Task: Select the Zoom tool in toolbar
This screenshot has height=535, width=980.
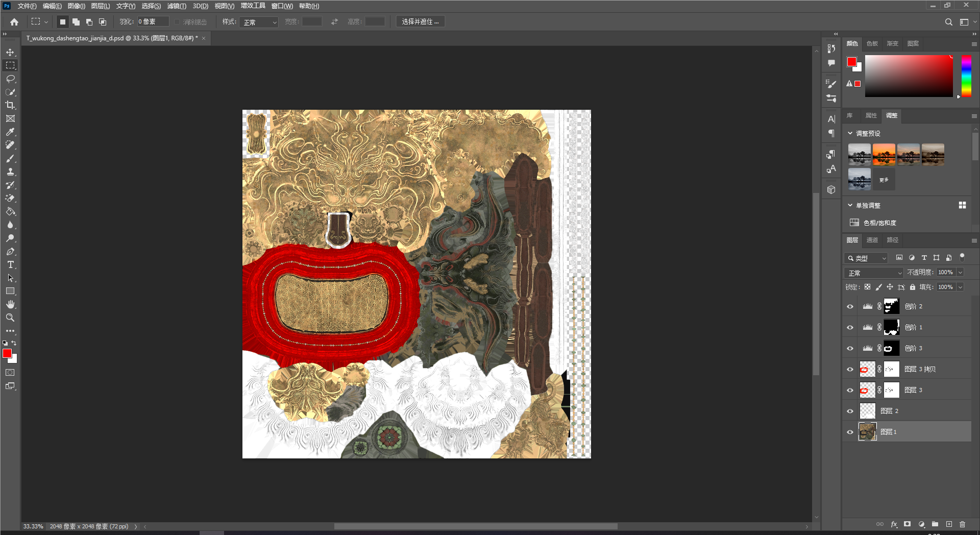Action: (10, 318)
